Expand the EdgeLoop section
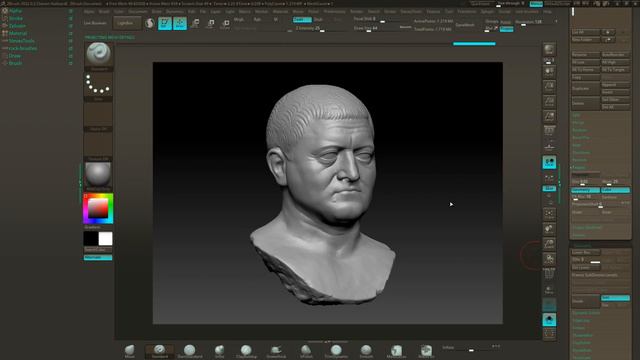The image size is (640, 360). click(581, 320)
